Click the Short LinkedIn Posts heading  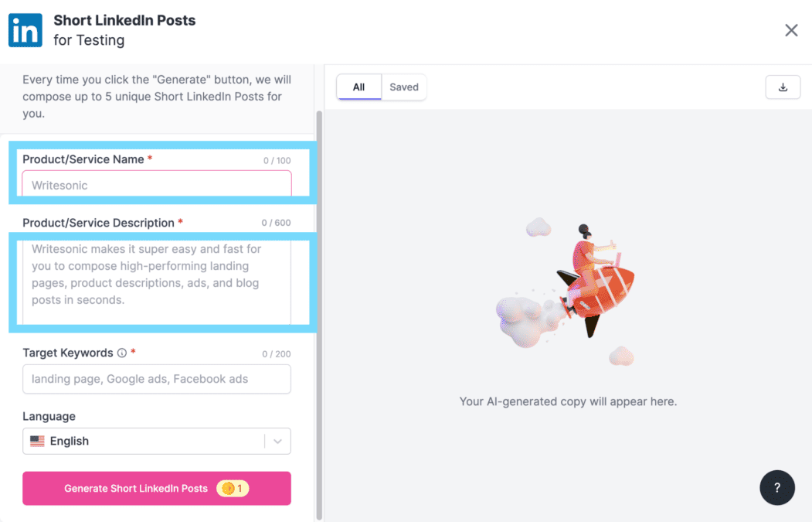[x=124, y=20]
